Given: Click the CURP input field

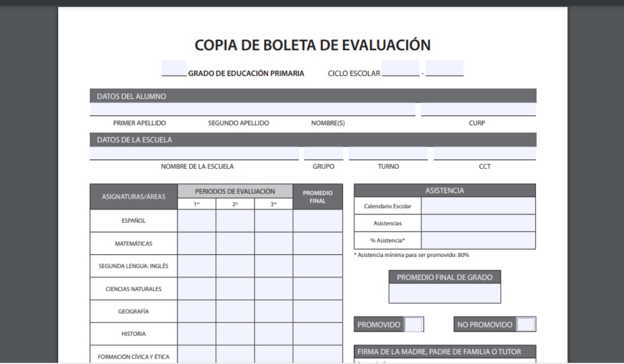Looking at the screenshot, I should coord(478,109).
